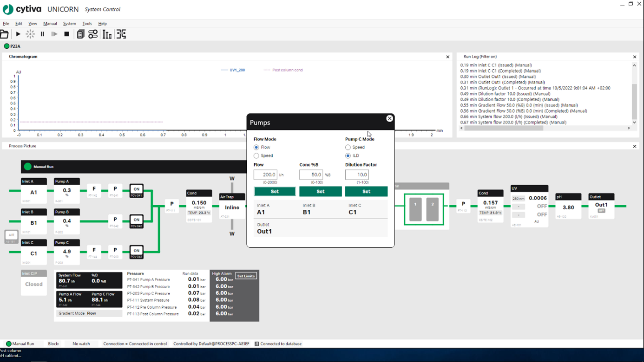
Task: Click the Set Limits button
Action: pyautogui.click(x=246, y=276)
